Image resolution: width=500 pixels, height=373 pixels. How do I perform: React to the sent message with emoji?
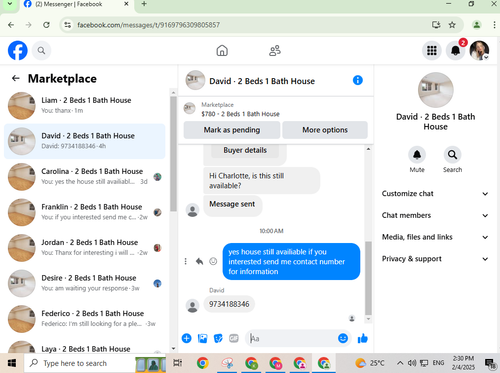pos(213,261)
